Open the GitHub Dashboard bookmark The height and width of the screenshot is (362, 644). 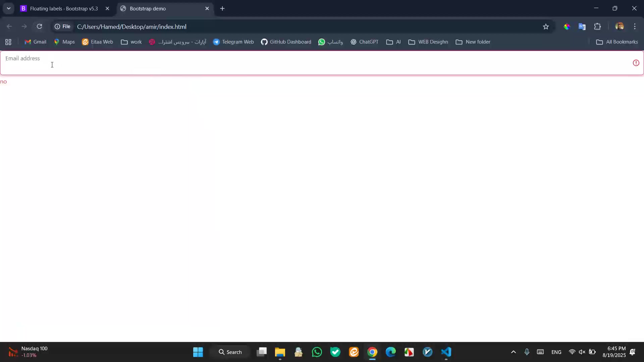[x=286, y=42]
